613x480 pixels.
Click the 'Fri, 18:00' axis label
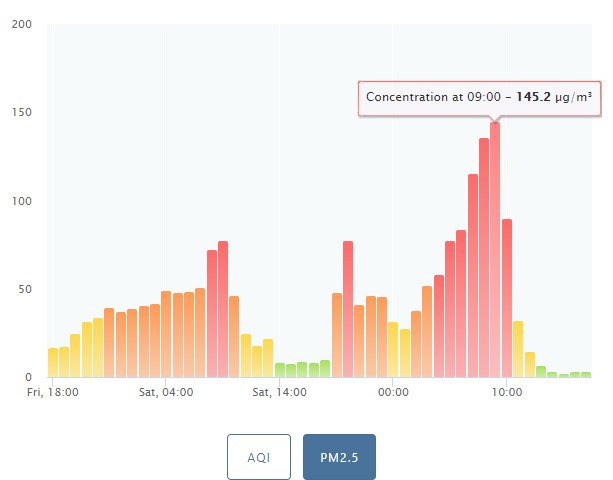tap(53, 391)
